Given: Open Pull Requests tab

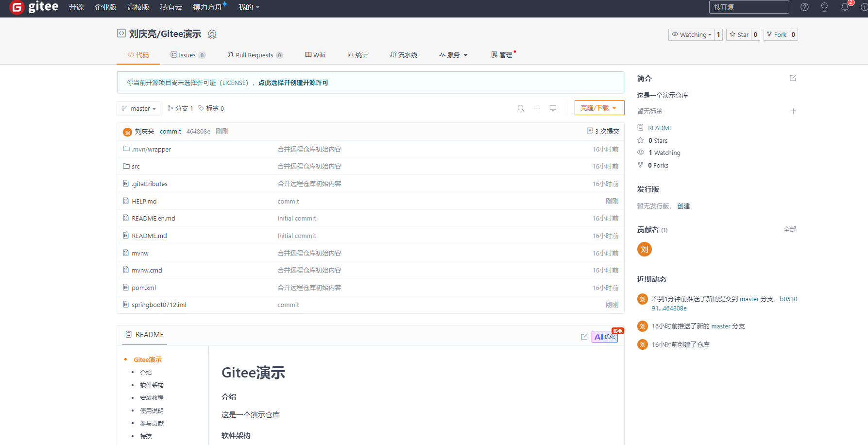Looking at the screenshot, I should pyautogui.click(x=255, y=55).
